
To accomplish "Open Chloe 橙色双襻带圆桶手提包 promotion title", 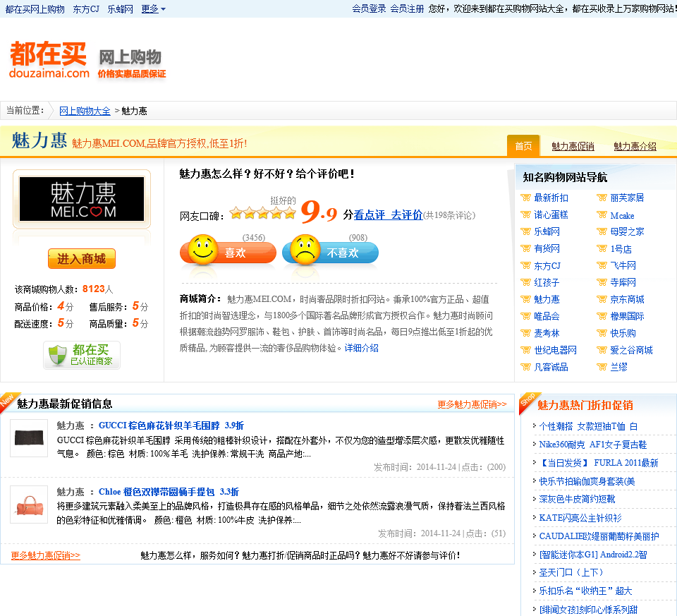I will click(169, 492).
